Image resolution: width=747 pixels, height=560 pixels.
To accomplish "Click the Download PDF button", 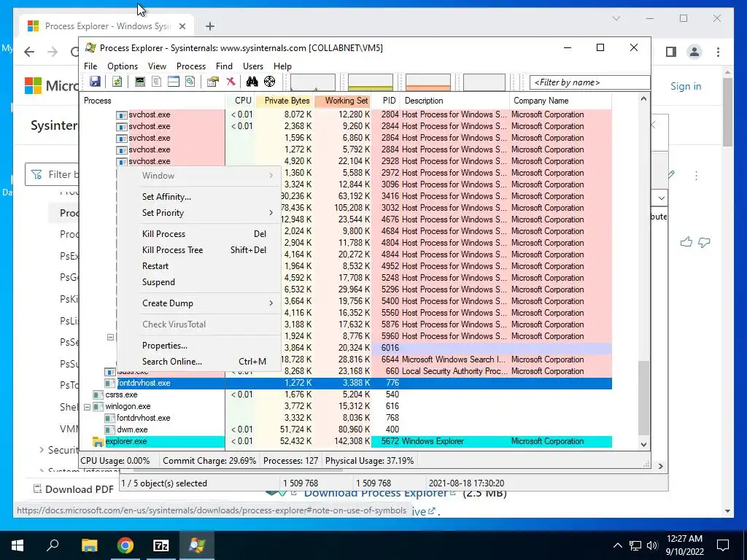I will pos(74,489).
